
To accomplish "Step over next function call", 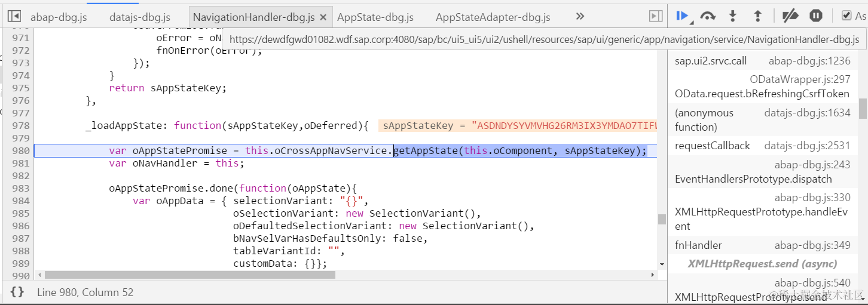I will [708, 16].
